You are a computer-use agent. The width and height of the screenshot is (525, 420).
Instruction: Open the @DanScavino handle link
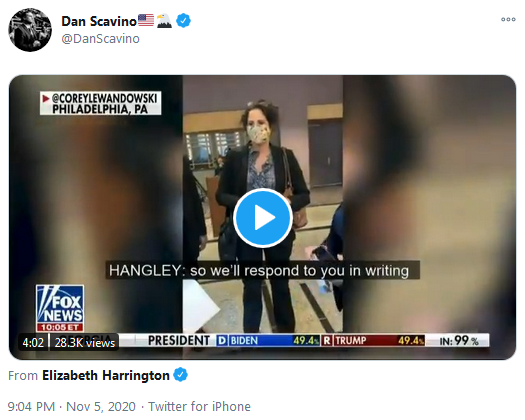pyautogui.click(x=100, y=39)
